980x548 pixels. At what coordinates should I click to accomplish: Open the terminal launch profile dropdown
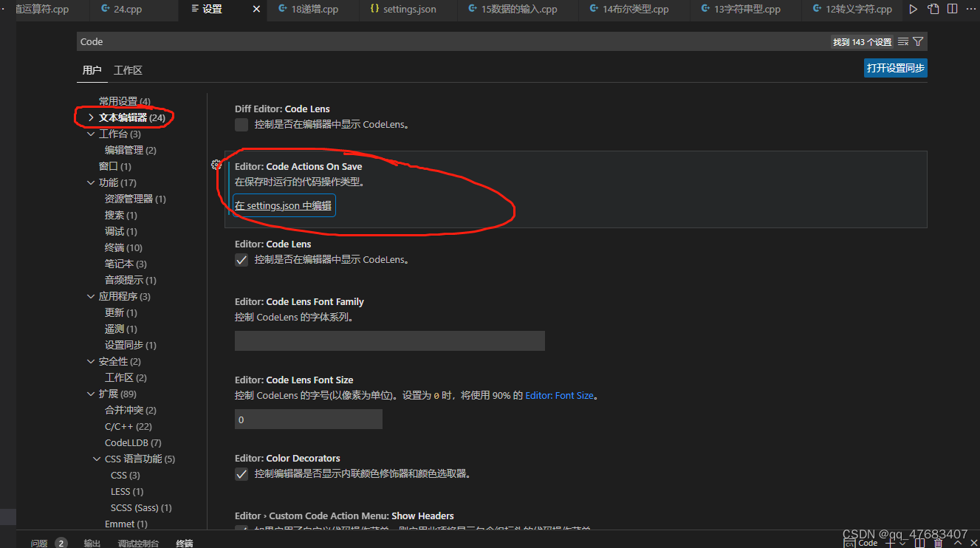click(x=902, y=543)
